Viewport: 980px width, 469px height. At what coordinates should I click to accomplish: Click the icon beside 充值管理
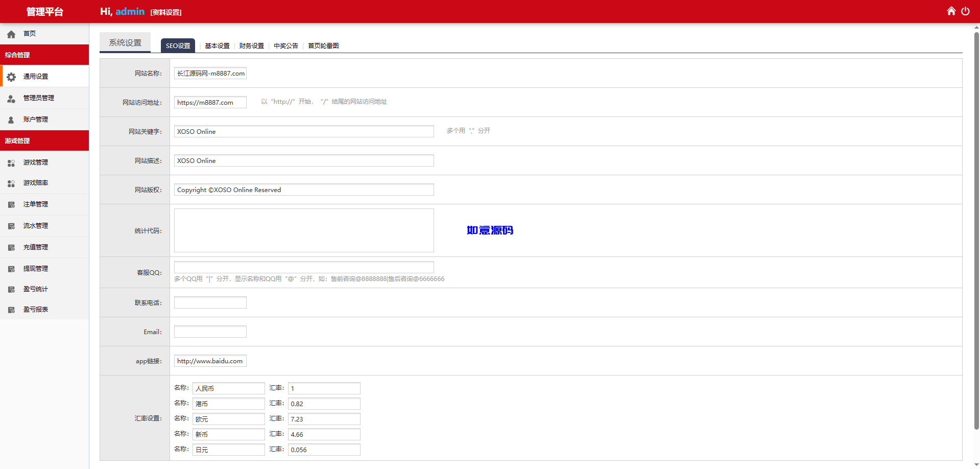11,248
